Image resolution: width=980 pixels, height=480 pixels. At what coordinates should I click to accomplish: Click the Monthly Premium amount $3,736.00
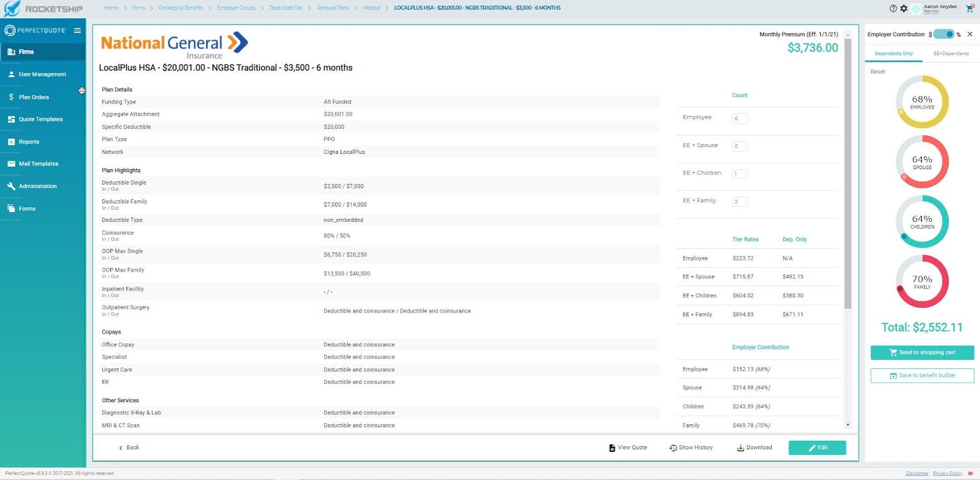[x=813, y=48]
